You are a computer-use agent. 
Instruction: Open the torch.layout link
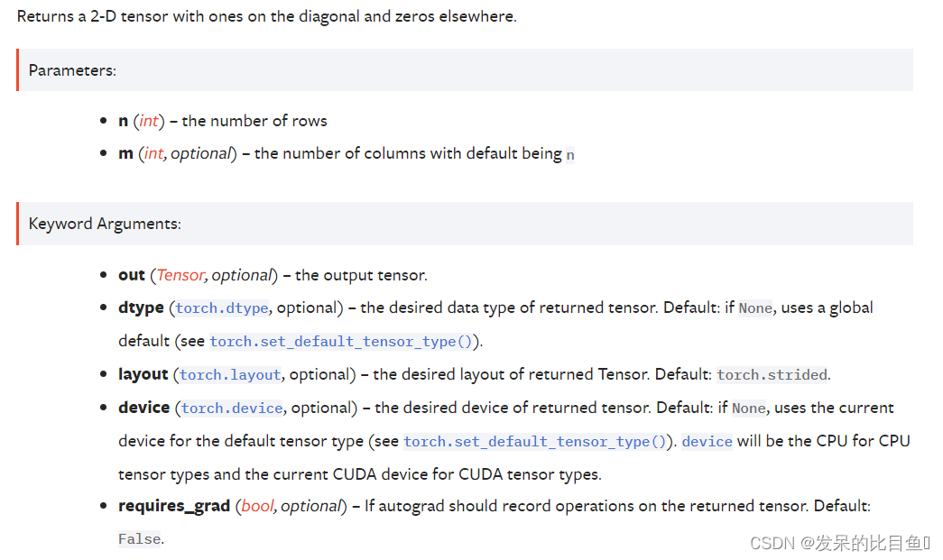click(x=230, y=375)
